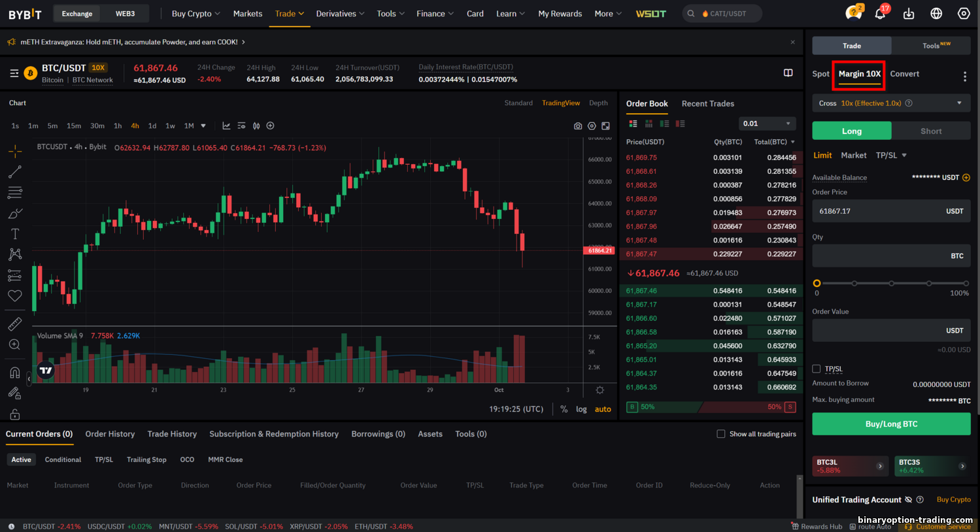Toggle balance visibility eye icon

coord(908,500)
